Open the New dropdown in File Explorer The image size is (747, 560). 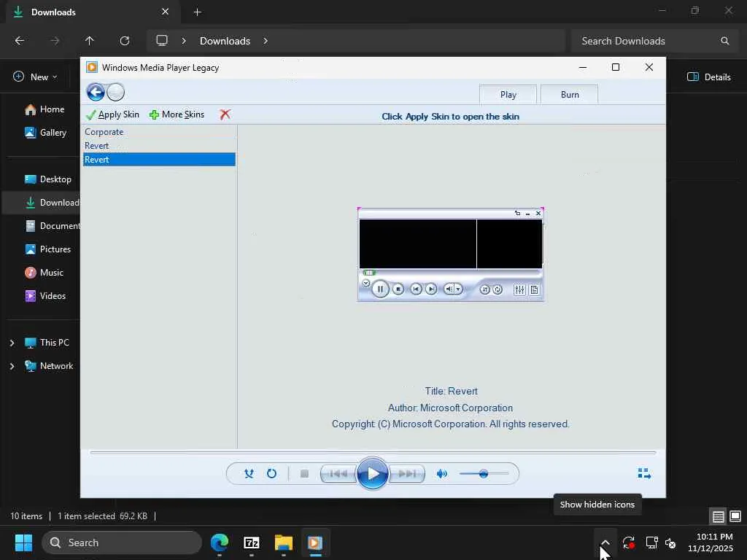click(x=36, y=77)
